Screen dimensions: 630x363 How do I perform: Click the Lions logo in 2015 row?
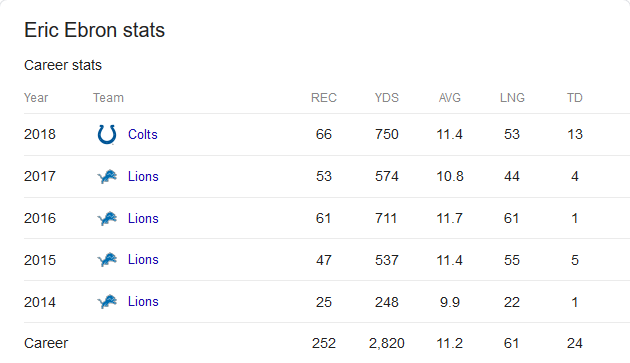107,260
